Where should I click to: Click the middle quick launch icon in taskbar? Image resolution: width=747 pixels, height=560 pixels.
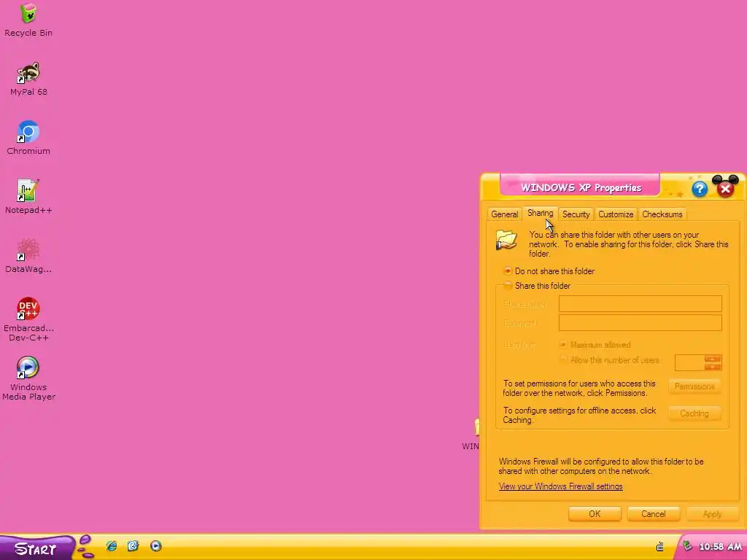click(x=133, y=545)
